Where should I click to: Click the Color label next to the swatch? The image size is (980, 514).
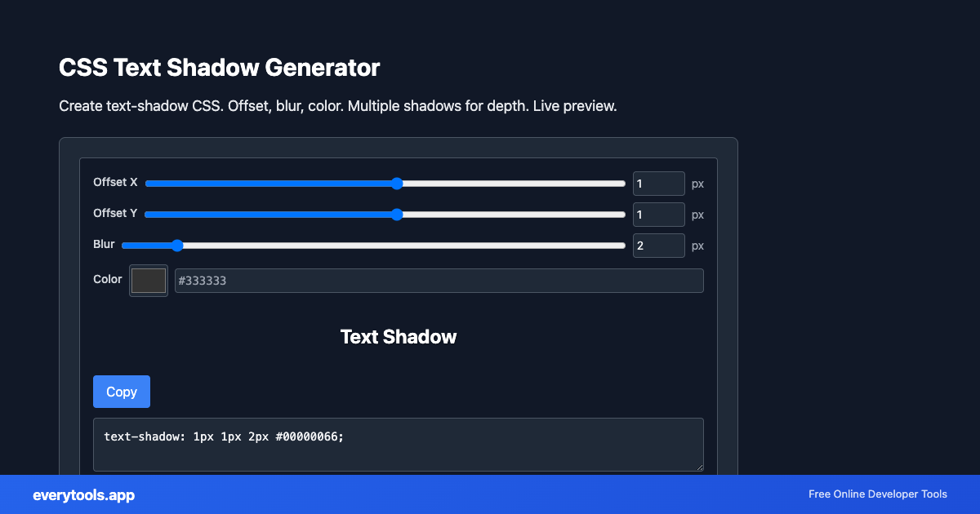pos(107,278)
